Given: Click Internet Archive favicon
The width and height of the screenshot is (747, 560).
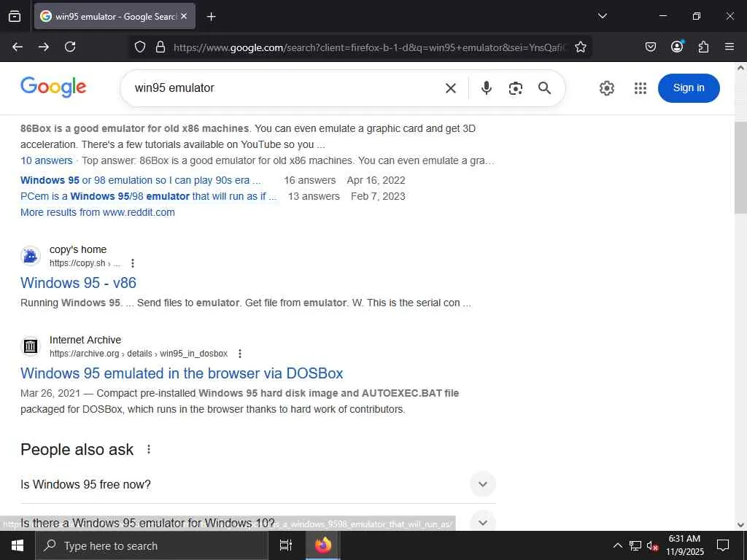Looking at the screenshot, I should (31, 346).
